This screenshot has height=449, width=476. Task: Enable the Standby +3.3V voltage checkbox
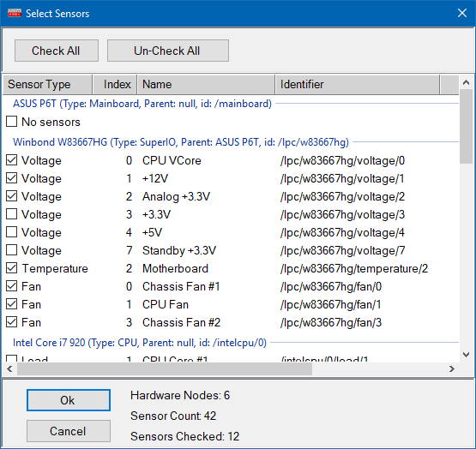coord(11,250)
